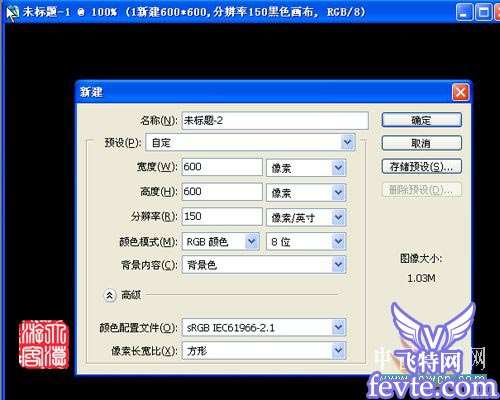Minimize the document window

tap(464, 13)
